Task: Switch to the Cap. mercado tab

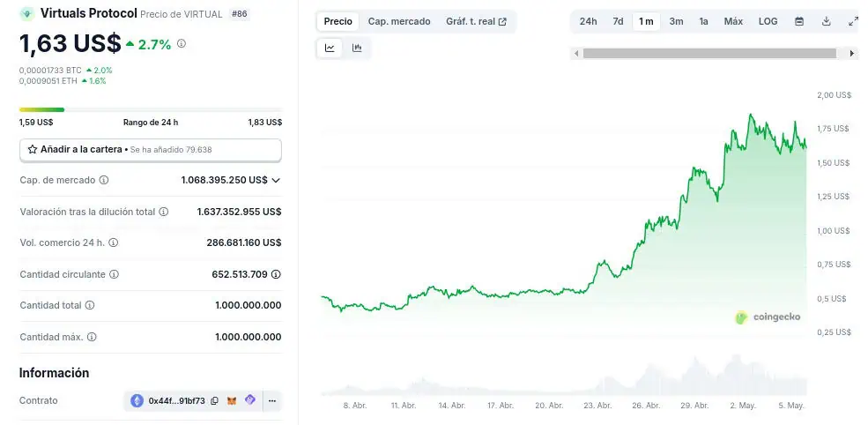Action: 398,21
